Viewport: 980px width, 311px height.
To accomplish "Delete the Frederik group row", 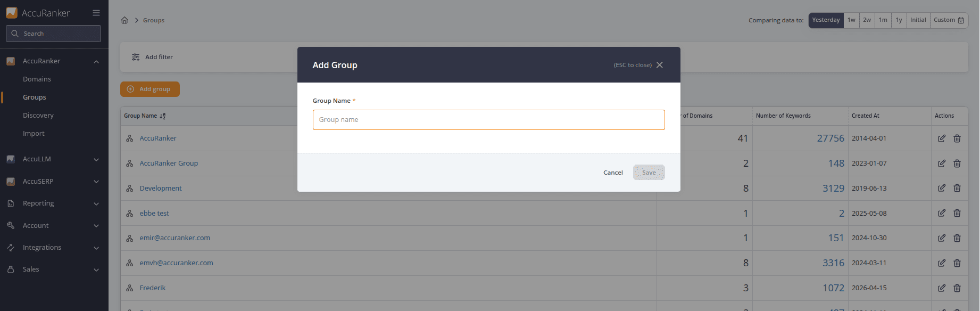I will [957, 288].
